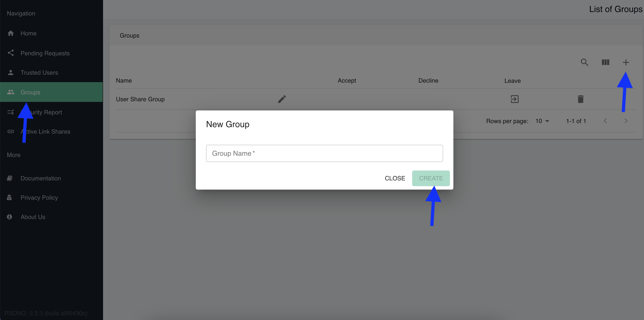The image size is (644, 320).
Task: Focus the Group Name input field
Action: click(324, 153)
